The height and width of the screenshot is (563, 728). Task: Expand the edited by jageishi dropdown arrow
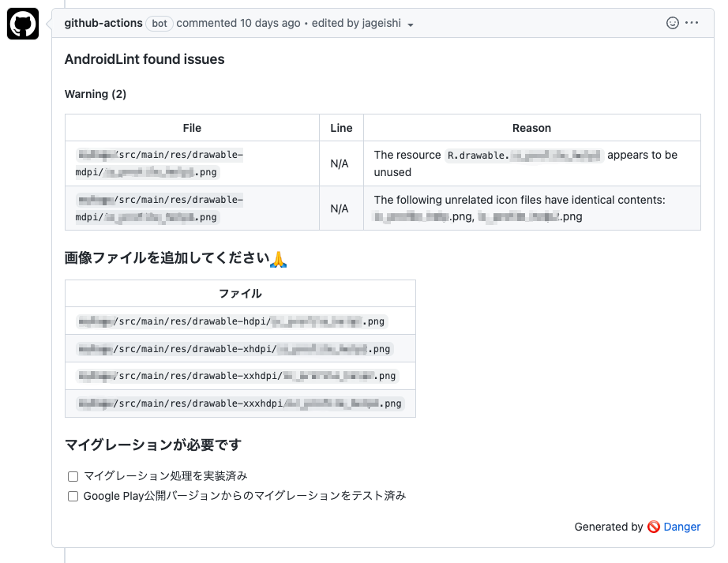tap(410, 24)
